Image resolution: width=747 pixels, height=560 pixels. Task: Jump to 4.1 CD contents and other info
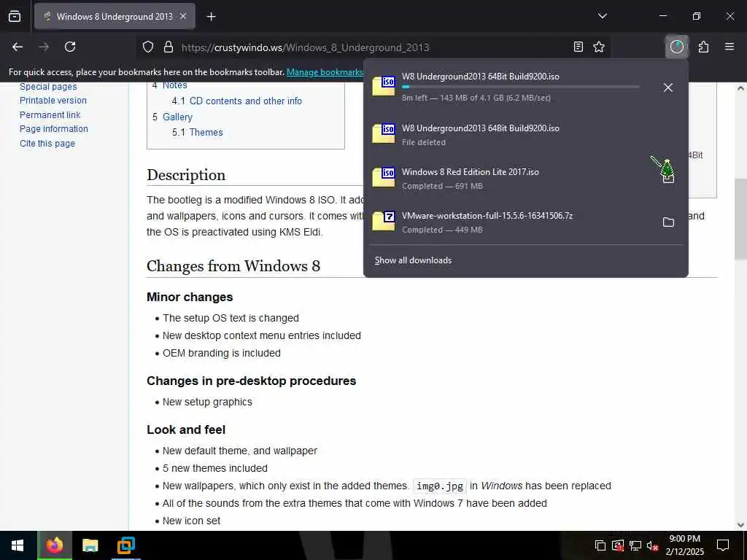[237, 101]
